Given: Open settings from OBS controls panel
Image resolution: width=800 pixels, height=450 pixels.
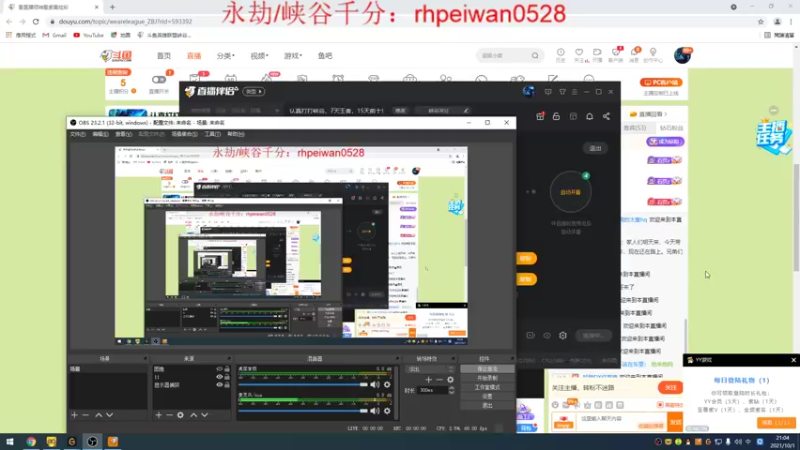Looking at the screenshot, I should [487, 396].
